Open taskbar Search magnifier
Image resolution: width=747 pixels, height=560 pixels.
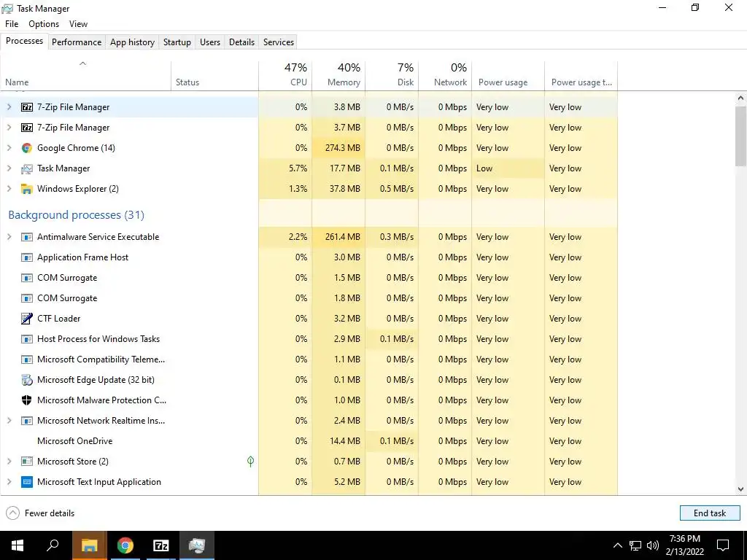(x=53, y=545)
